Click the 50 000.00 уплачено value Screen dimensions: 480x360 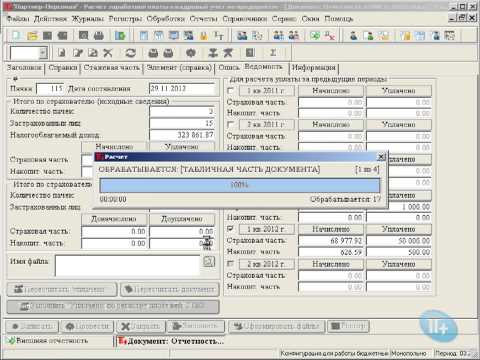(399, 241)
